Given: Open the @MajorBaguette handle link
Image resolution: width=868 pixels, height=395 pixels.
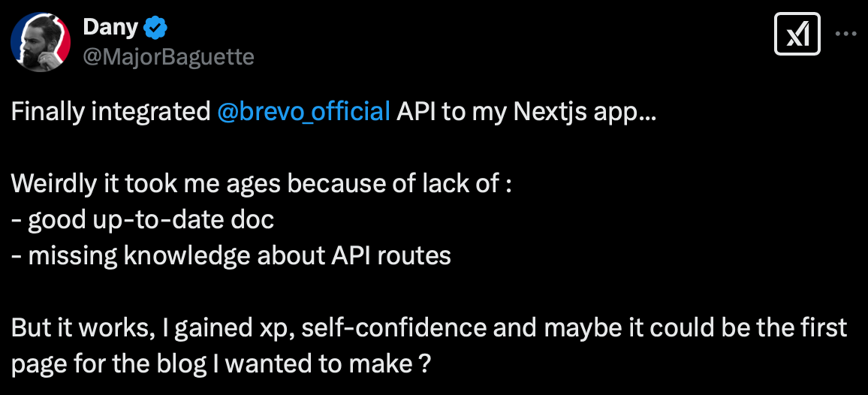Looking at the screenshot, I should pyautogui.click(x=168, y=56).
